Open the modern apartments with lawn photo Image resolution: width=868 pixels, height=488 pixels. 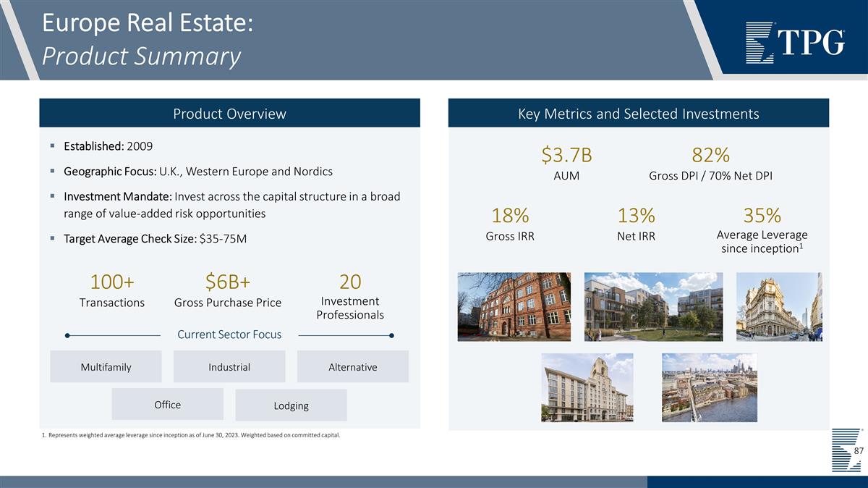click(653, 306)
